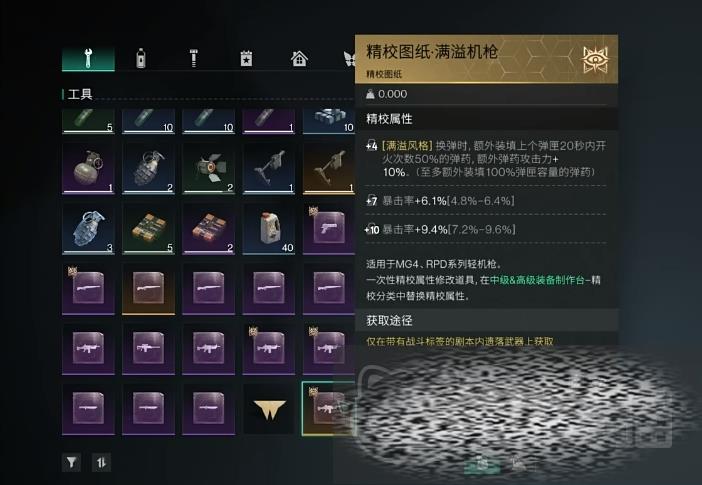Switch to the bottle consumables tab

(x=141, y=59)
